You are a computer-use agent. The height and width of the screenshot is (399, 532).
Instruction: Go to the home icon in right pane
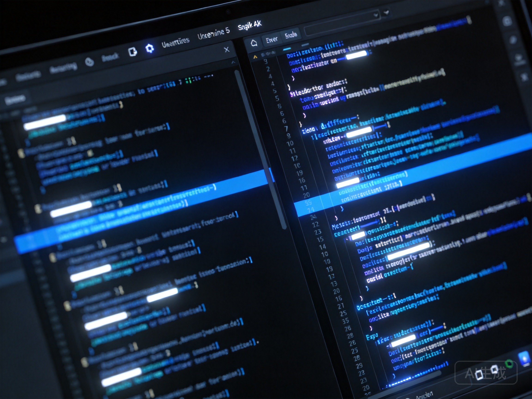(x=254, y=43)
